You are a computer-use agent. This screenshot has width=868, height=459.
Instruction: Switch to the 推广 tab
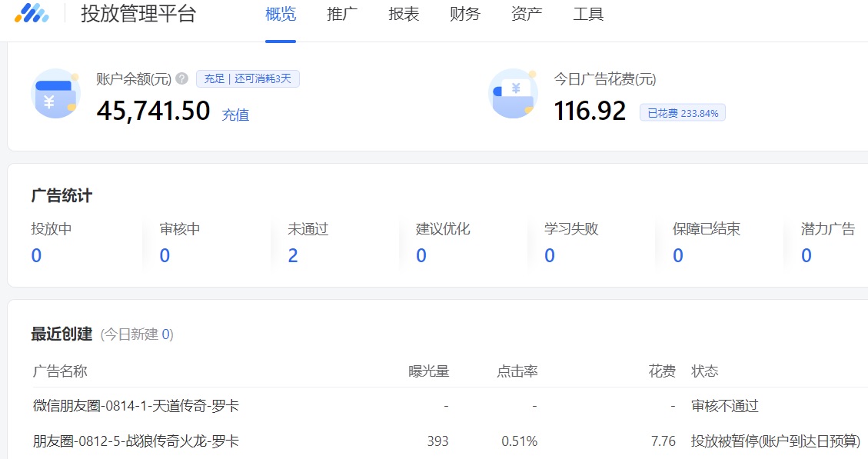(341, 14)
